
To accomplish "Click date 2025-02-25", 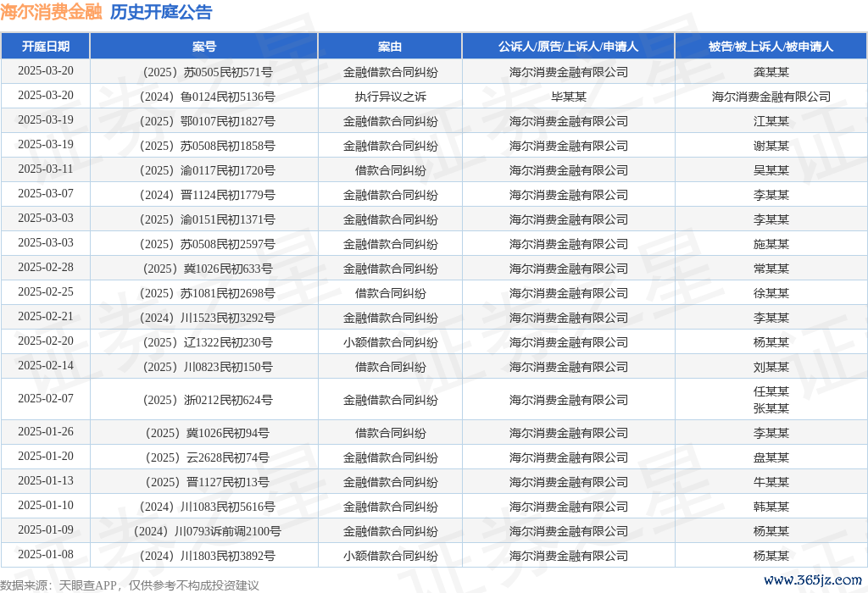I will [46, 291].
